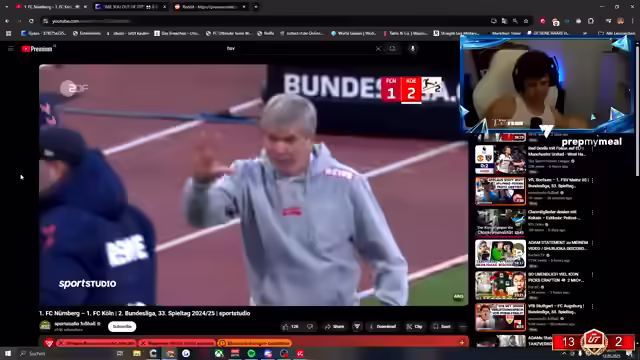Click the Windows taskbar search box

65,353
